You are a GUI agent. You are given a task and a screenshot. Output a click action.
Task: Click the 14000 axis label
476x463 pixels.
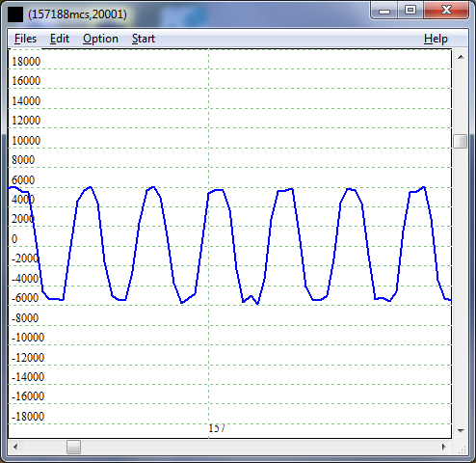[26, 101]
